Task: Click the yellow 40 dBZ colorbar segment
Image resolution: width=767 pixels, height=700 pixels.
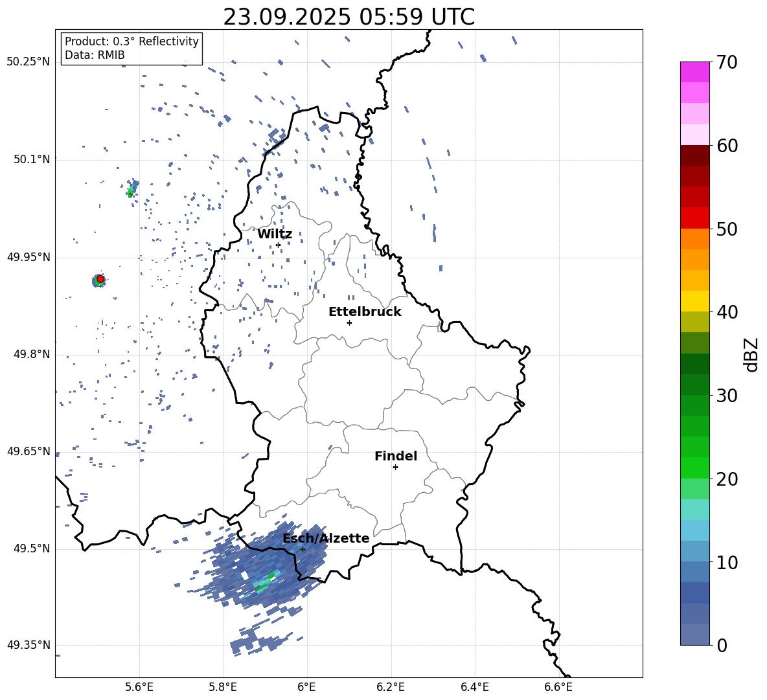Action: pos(694,301)
